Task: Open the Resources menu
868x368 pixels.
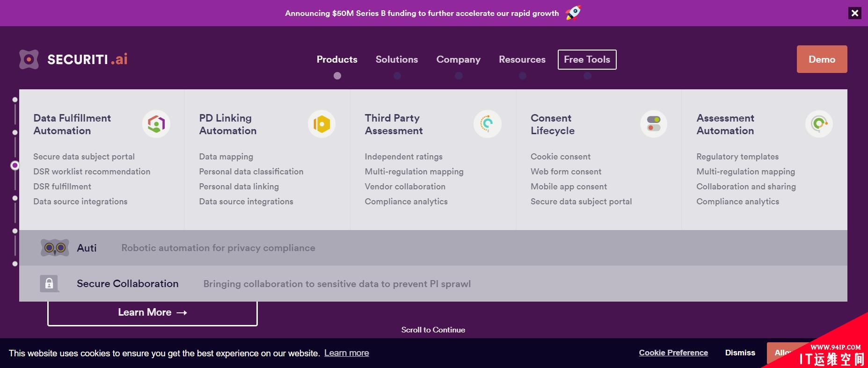Action: (522, 59)
